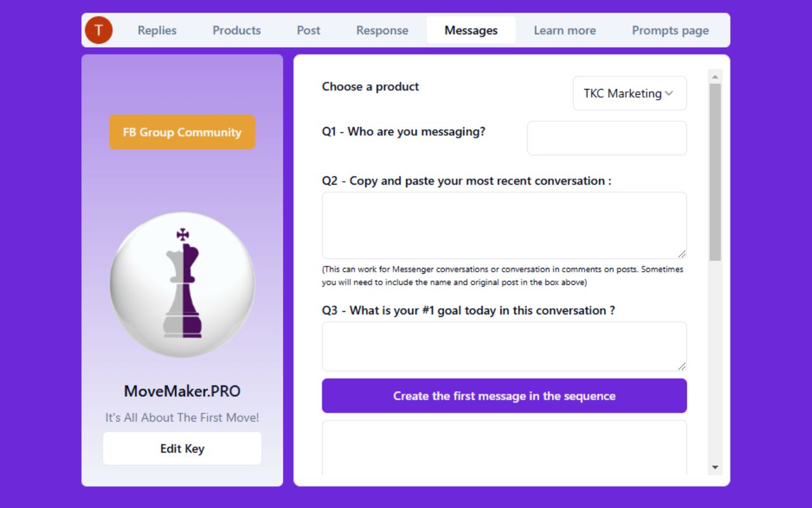Click the scroll-down arrow on the form panel
Image resolution: width=812 pixels, height=508 pixels.
coord(714,467)
